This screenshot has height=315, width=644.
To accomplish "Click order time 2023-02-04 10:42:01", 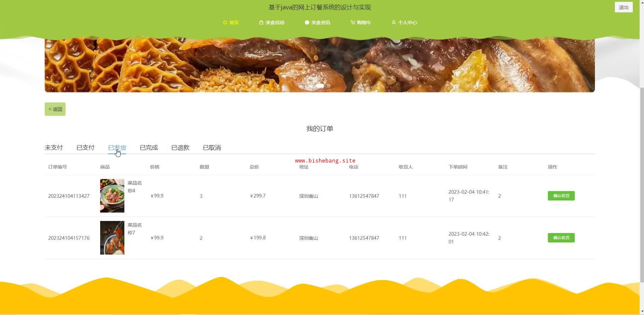I will point(469,238).
